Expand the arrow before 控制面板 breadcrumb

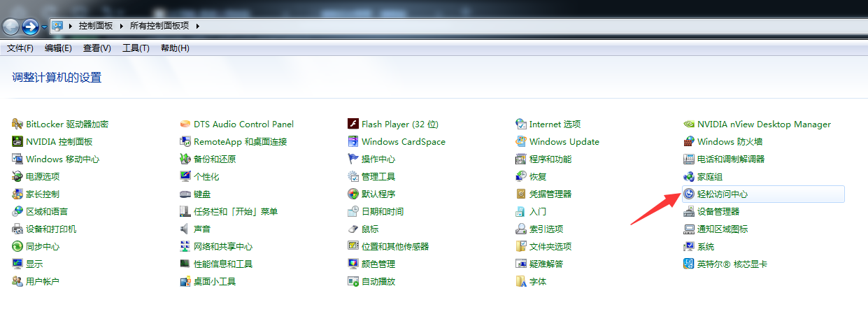pos(71,26)
